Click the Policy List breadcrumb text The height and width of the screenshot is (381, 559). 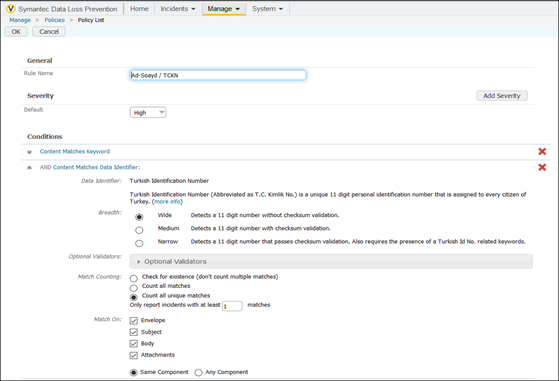[91, 20]
